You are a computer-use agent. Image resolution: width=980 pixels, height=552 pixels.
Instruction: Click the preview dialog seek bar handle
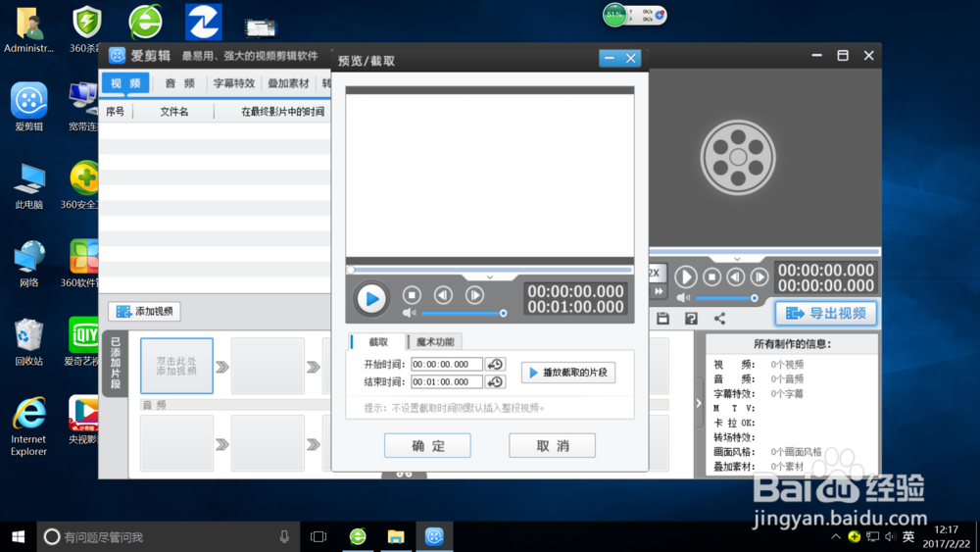(x=351, y=270)
